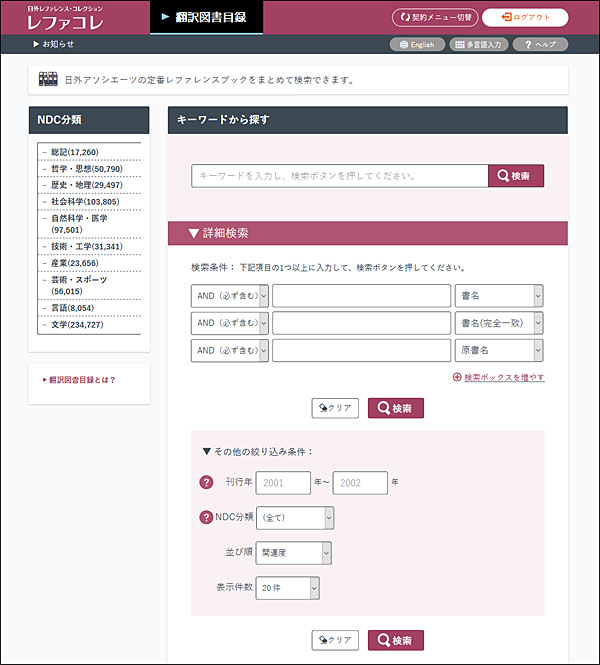This screenshot has width=600, height=665.
Task: Click the help icon next to NDC分類
Action: (207, 517)
